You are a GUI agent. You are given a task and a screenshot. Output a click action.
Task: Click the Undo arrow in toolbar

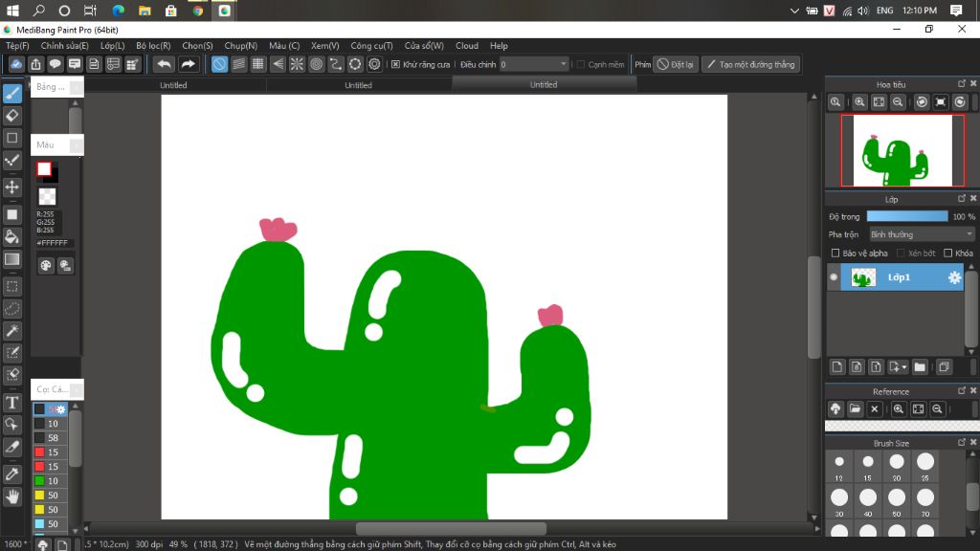[164, 64]
